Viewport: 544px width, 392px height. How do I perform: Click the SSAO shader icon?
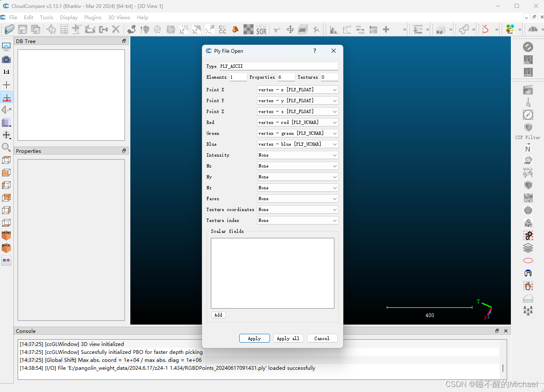[528, 72]
